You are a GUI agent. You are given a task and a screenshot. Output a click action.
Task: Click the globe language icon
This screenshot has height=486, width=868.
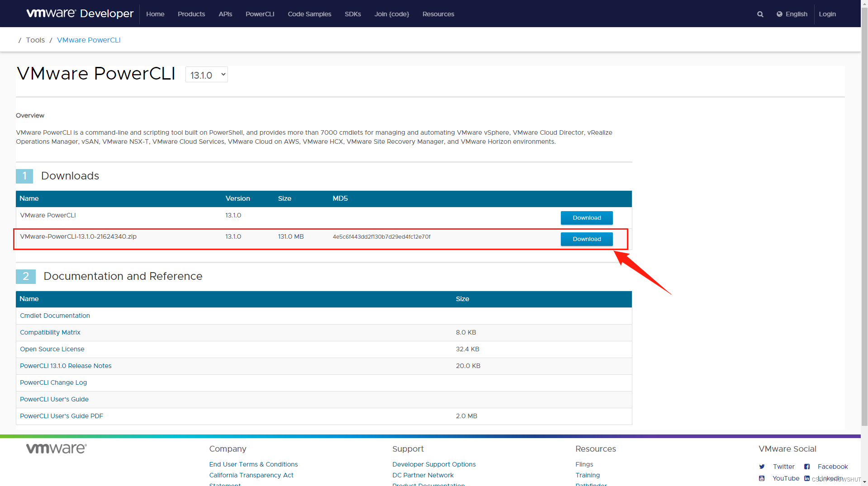point(779,14)
